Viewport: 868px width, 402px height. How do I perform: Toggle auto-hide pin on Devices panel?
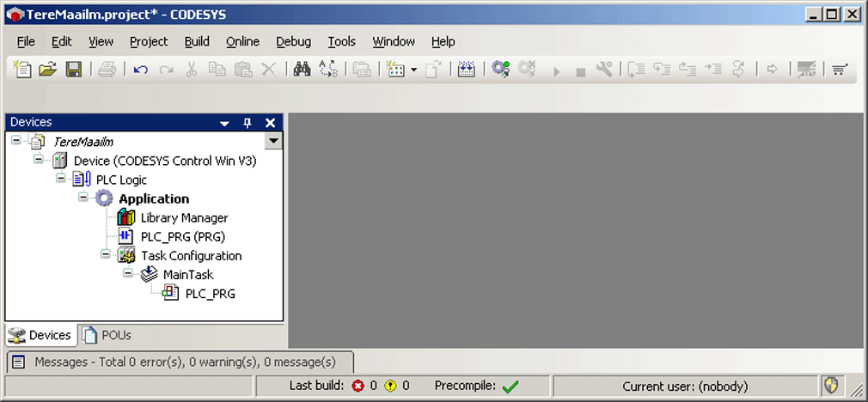[x=248, y=123]
